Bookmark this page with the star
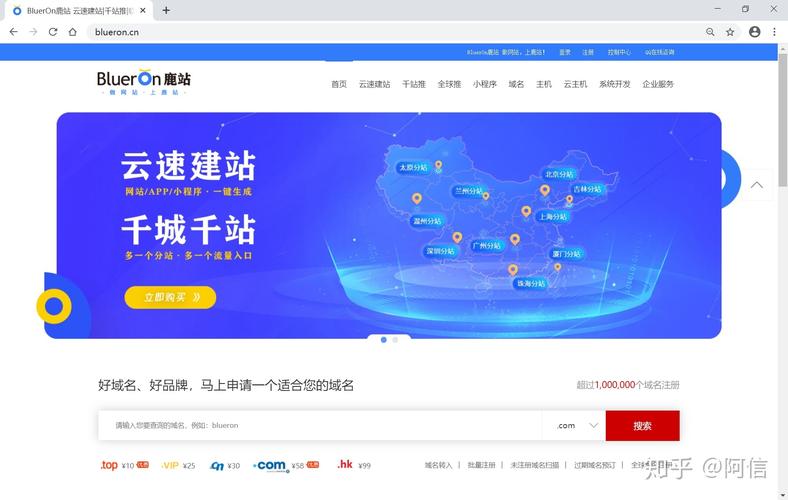Viewport: 788px width, 500px height. click(730, 32)
